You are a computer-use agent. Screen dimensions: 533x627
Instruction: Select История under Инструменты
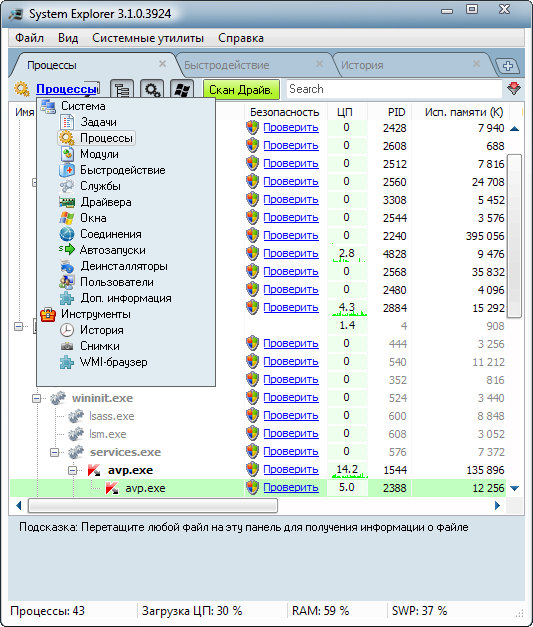[x=102, y=330]
